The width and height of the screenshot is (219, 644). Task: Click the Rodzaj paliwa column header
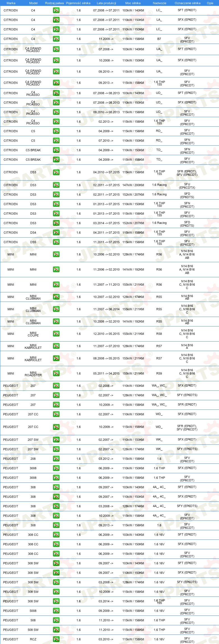[54, 3]
